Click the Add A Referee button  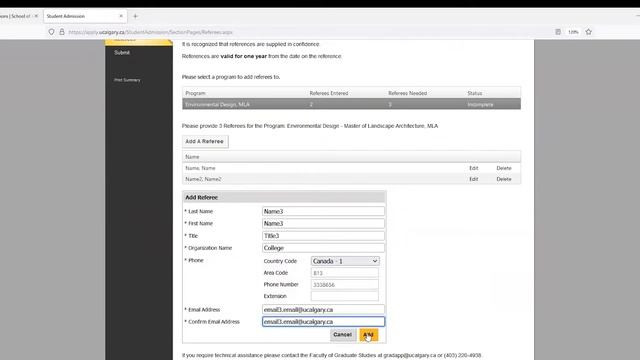tap(205, 142)
